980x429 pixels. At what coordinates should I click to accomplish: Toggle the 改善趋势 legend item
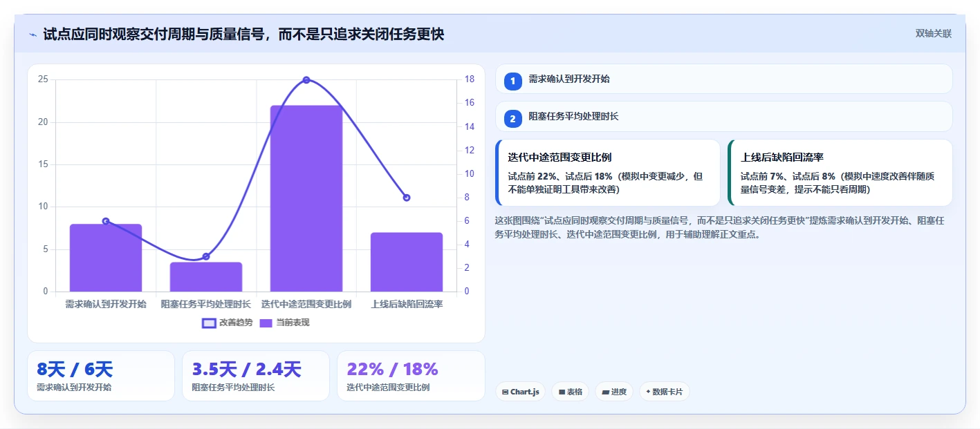coord(227,323)
